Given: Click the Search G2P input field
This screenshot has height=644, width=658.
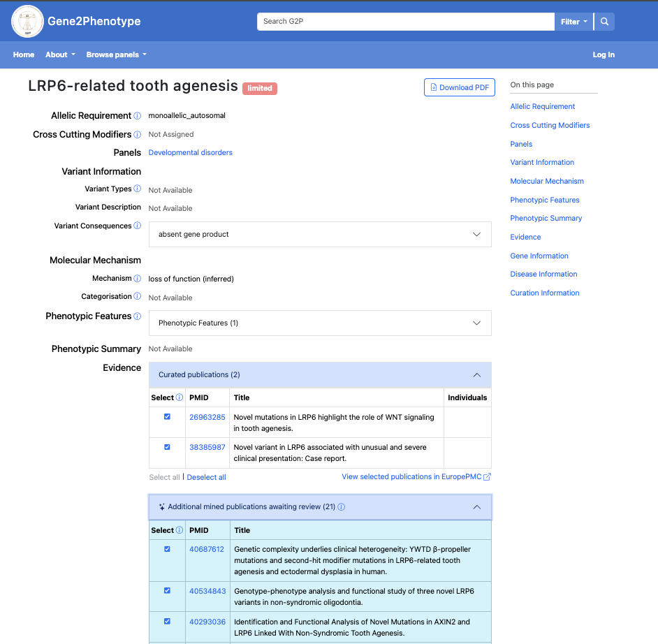Looking at the screenshot, I should (405, 22).
